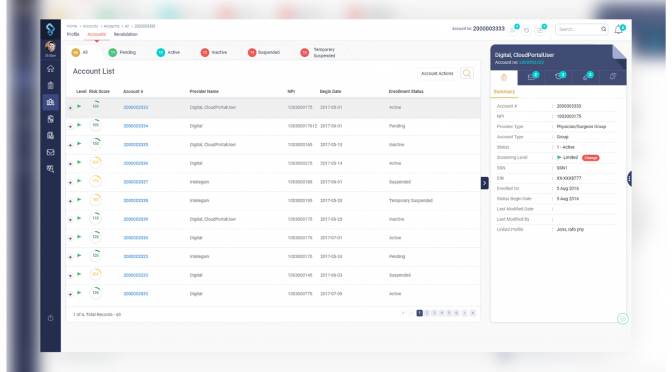The height and width of the screenshot is (372, 672).
Task: Click the red Change badge next to Limited
Action: click(x=591, y=158)
